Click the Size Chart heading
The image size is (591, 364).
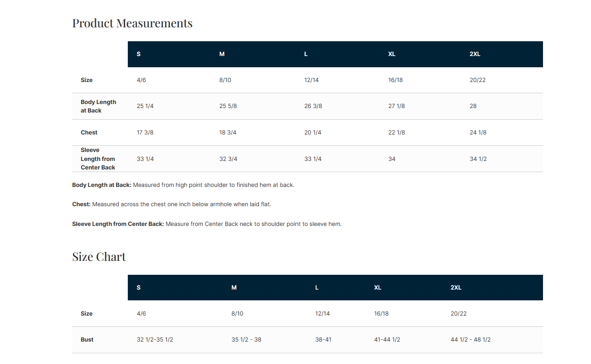(x=99, y=256)
